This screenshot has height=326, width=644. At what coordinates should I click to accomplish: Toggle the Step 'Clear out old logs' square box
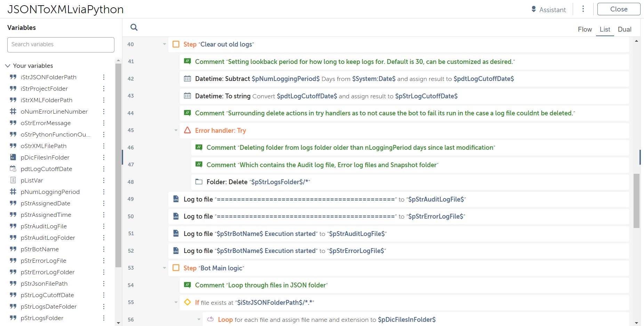(x=176, y=44)
